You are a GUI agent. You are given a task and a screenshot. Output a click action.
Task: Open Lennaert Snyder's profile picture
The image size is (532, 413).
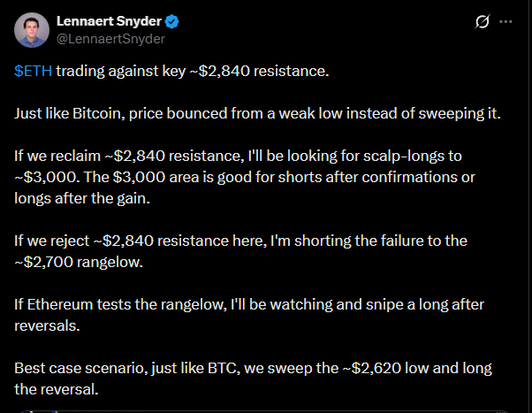31,29
